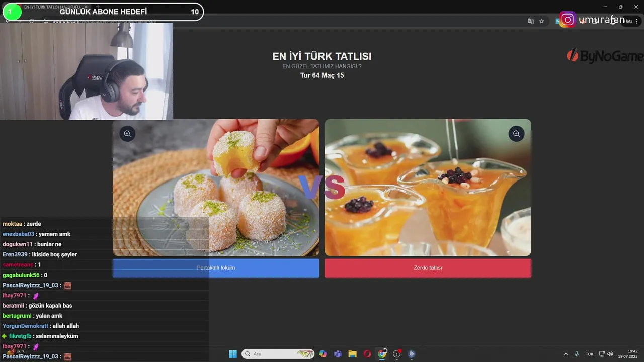Click gagabulunk56 username in chat

21,275
